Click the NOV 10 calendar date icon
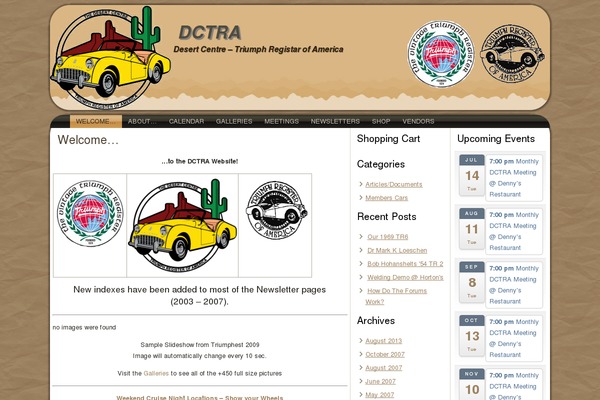 (471, 384)
